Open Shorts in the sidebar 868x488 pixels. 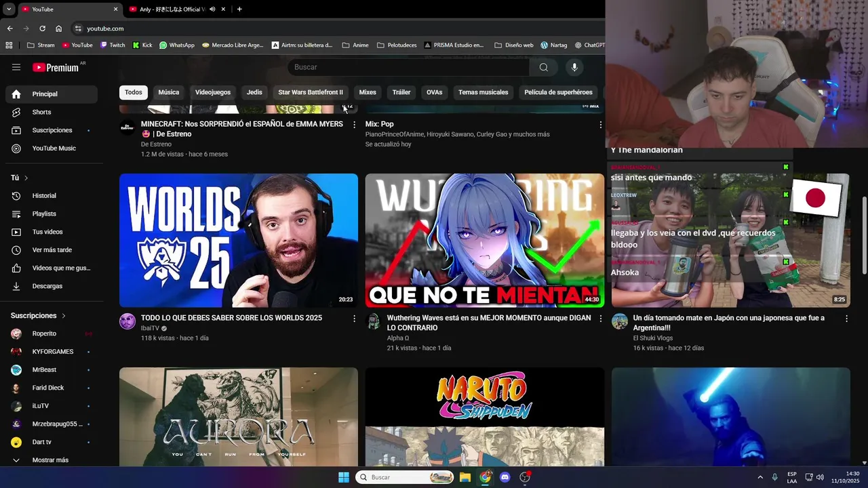[x=52, y=112]
